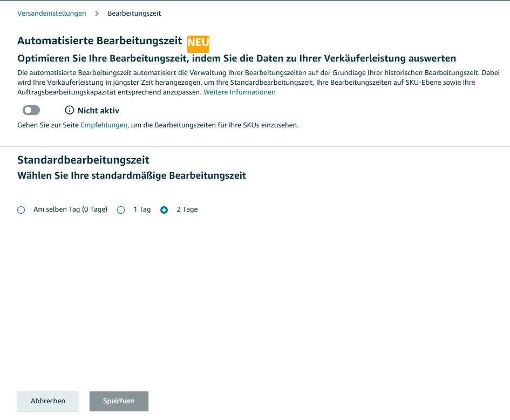510x420 pixels.
Task: Select the 1 Tag radio button
Action: click(121, 210)
